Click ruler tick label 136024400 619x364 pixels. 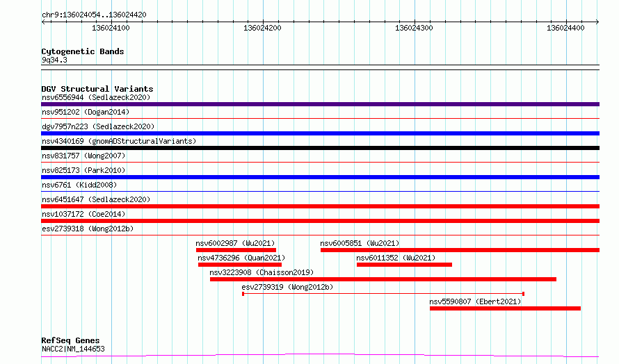pyautogui.click(x=565, y=28)
